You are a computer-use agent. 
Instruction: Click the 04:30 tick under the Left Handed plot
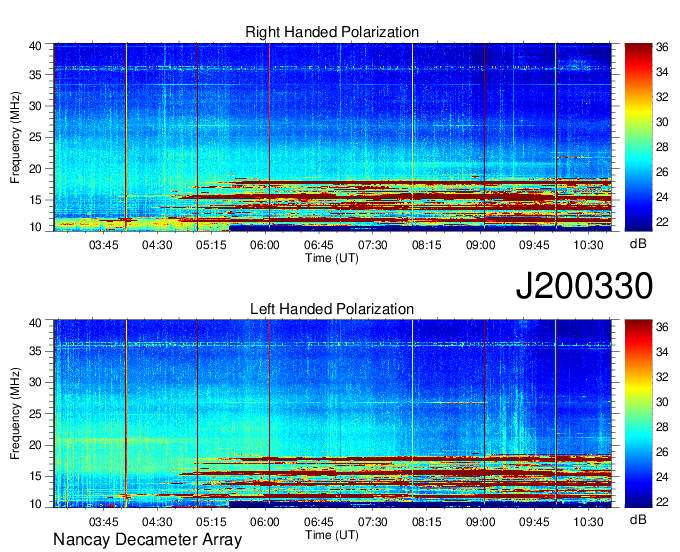[157, 522]
